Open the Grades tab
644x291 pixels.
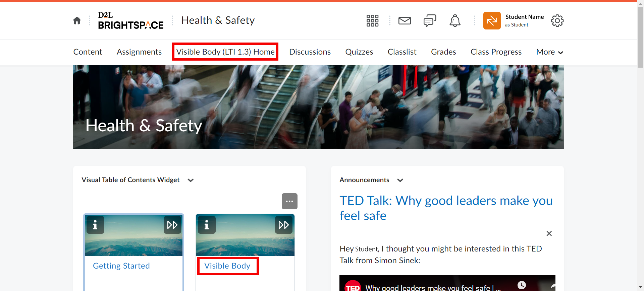[x=443, y=52]
